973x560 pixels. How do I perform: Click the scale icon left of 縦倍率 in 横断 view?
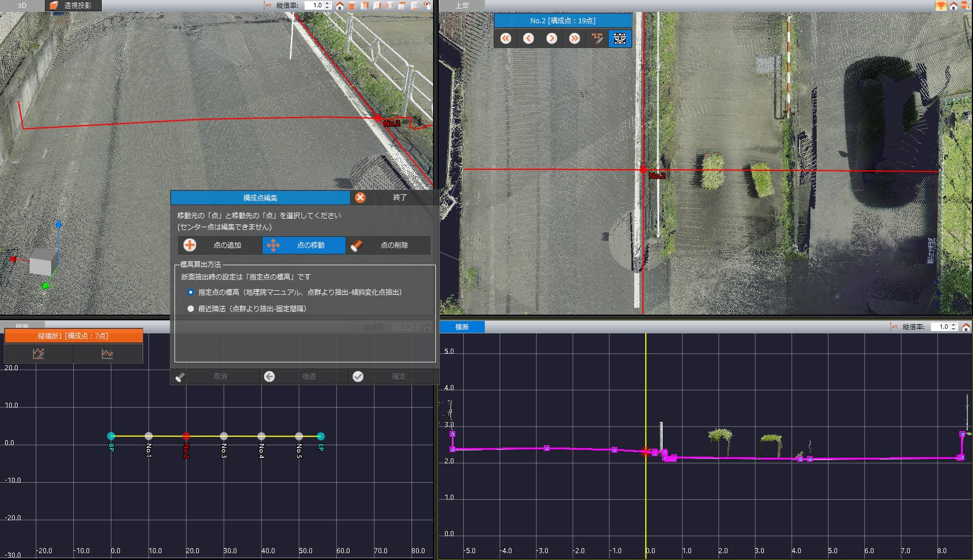click(x=893, y=327)
